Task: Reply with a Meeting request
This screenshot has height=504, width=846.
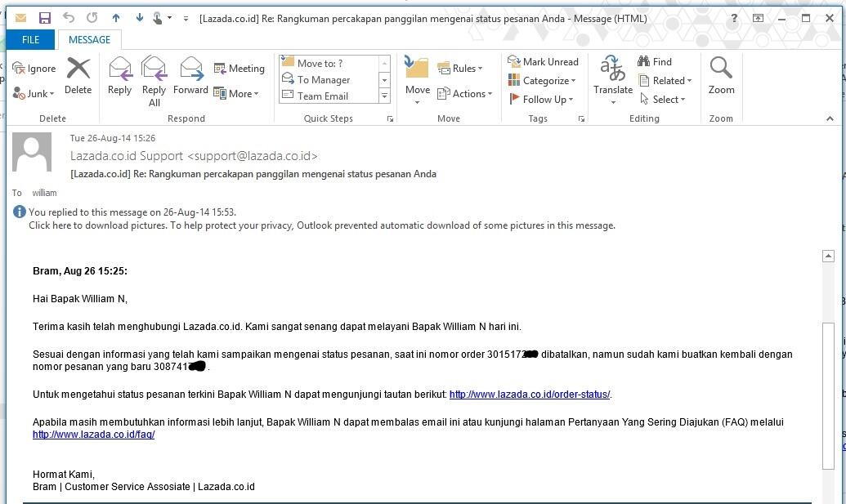Action: (x=239, y=69)
